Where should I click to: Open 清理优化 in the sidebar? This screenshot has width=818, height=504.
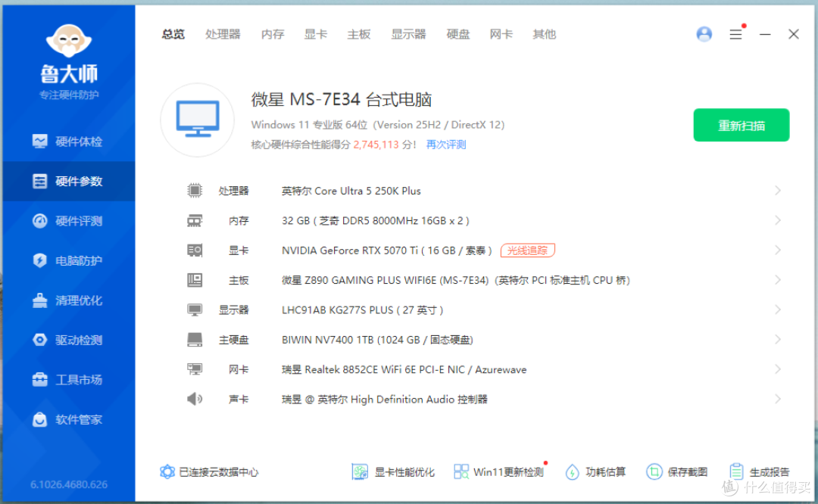click(x=68, y=300)
